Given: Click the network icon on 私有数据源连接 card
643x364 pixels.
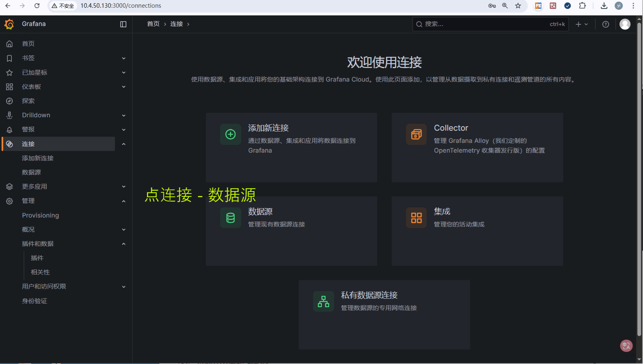Looking at the screenshot, I should (324, 302).
